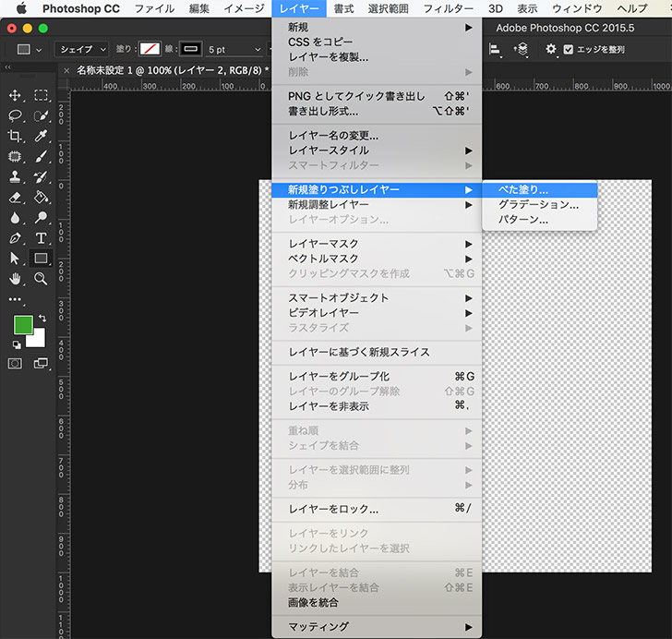Open the tool preset picker dropdown

pyautogui.click(x=30, y=49)
